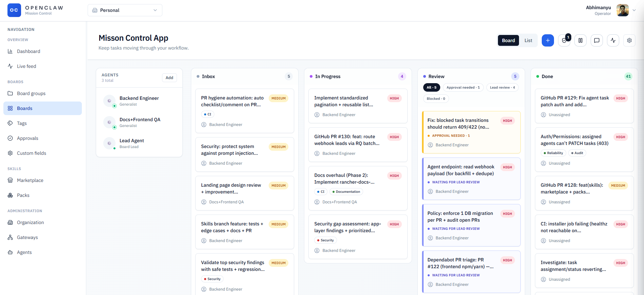The height and width of the screenshot is (295, 644).
Task: Show Blocked tasks filter in Review
Action: tap(436, 99)
